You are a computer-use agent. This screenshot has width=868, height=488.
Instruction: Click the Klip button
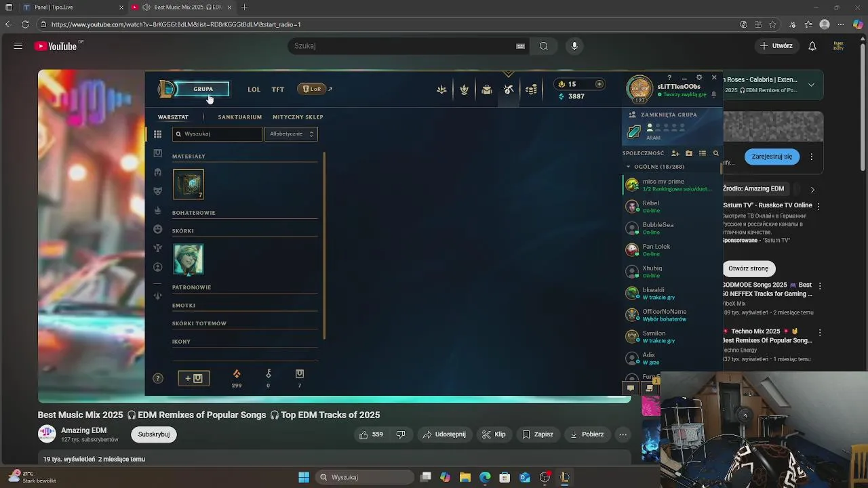point(493,434)
